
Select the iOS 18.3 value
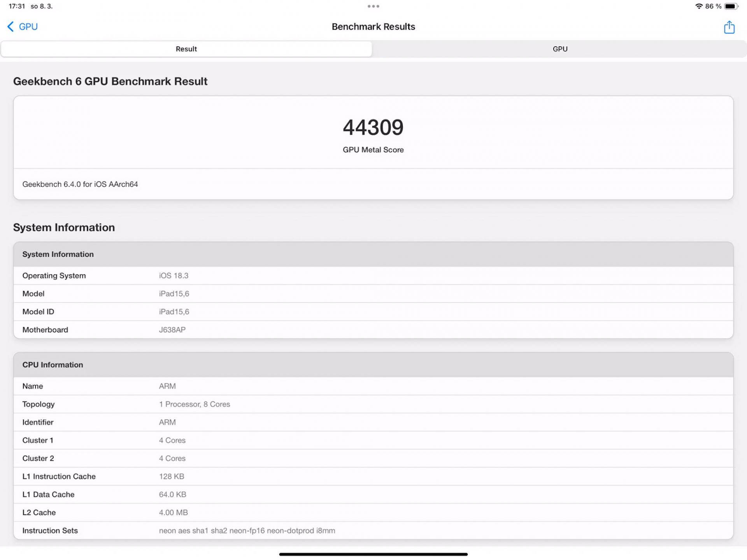tap(174, 276)
